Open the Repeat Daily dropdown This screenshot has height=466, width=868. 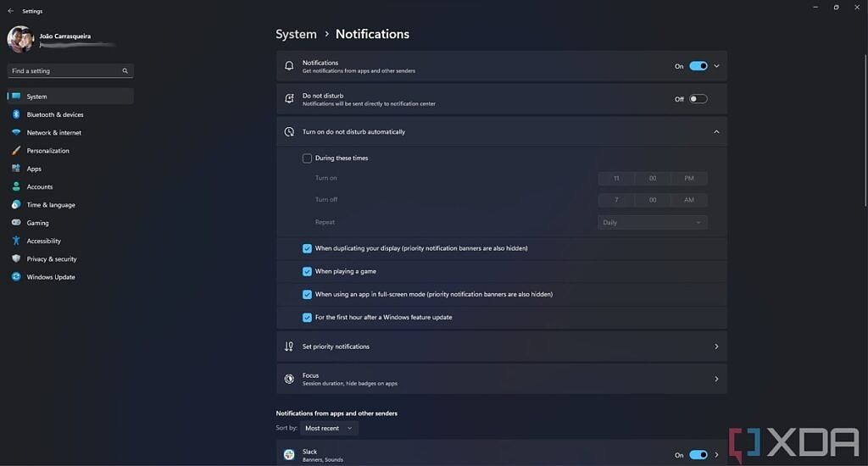pos(653,223)
